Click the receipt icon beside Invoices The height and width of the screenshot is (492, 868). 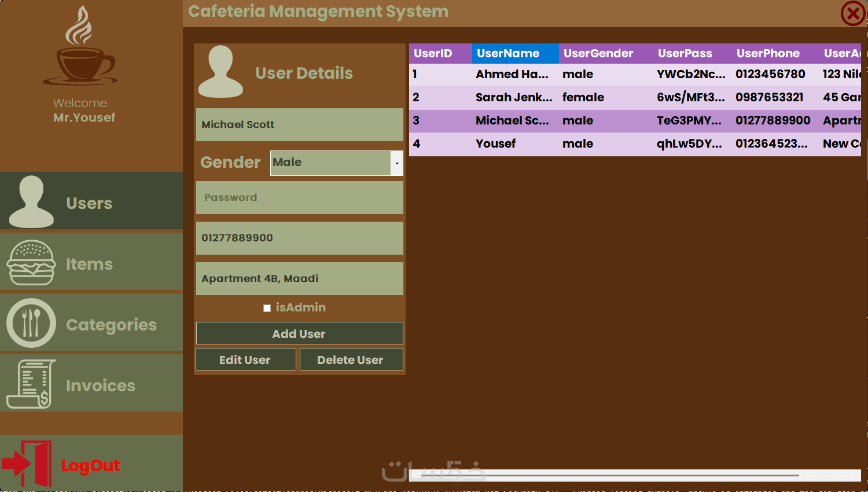[x=31, y=384]
